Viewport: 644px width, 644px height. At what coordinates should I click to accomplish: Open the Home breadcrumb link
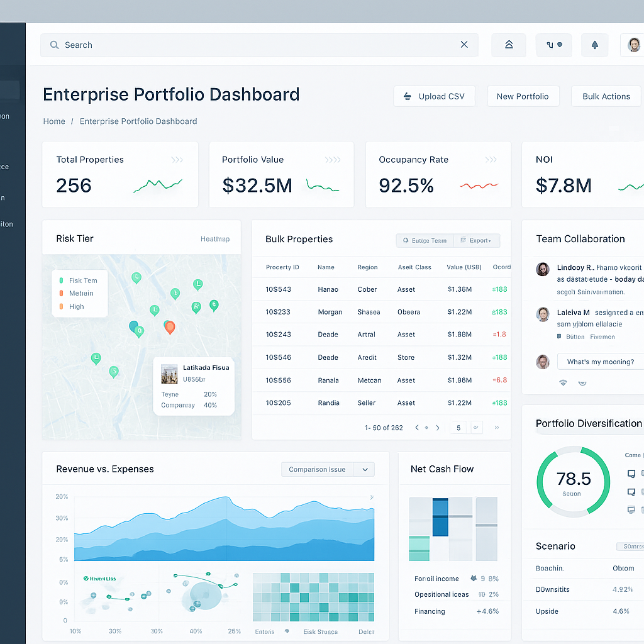point(54,121)
